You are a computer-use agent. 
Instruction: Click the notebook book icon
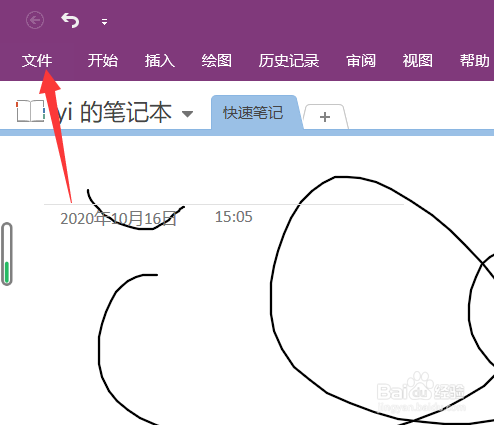tap(30, 111)
